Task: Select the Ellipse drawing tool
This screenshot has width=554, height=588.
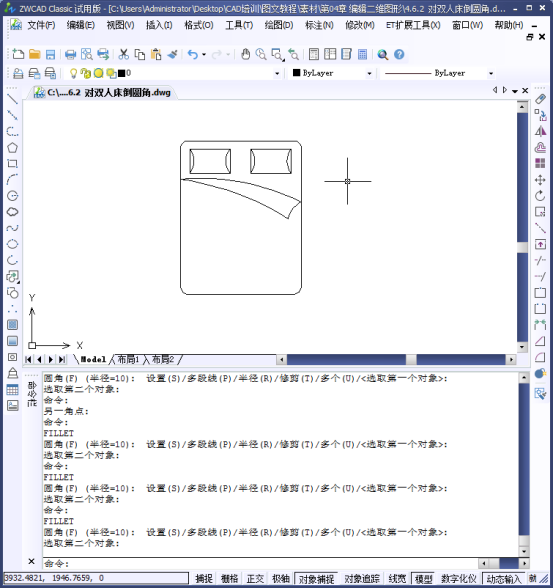Action: coord(12,244)
